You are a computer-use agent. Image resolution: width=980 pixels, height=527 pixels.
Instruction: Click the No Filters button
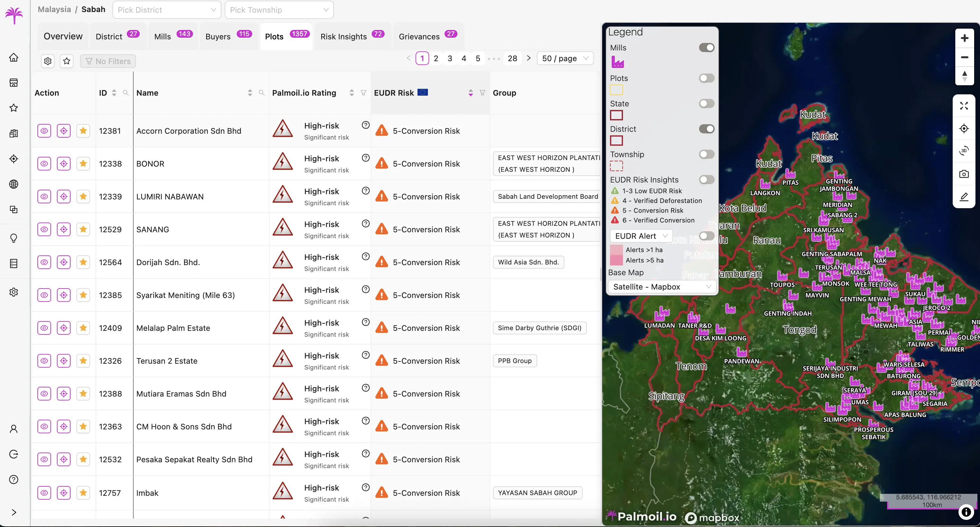point(108,61)
